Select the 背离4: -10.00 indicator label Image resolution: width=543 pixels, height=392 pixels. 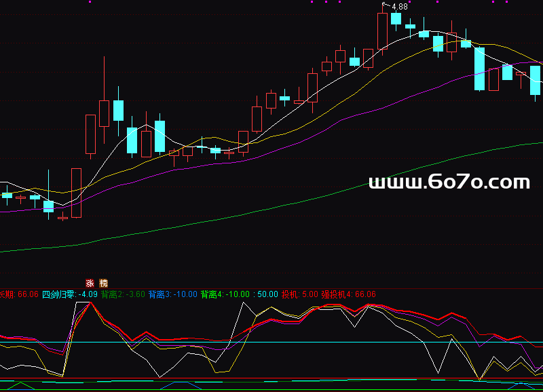pos(225,294)
